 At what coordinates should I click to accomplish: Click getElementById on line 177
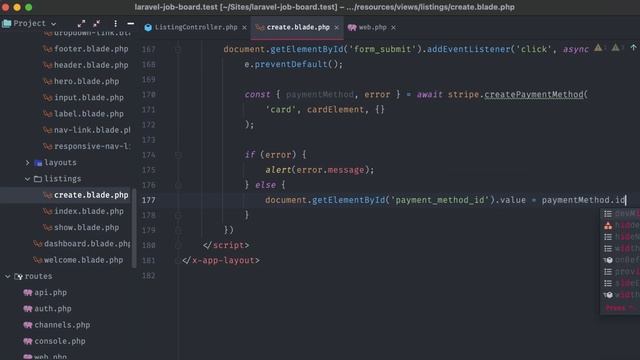coord(348,200)
